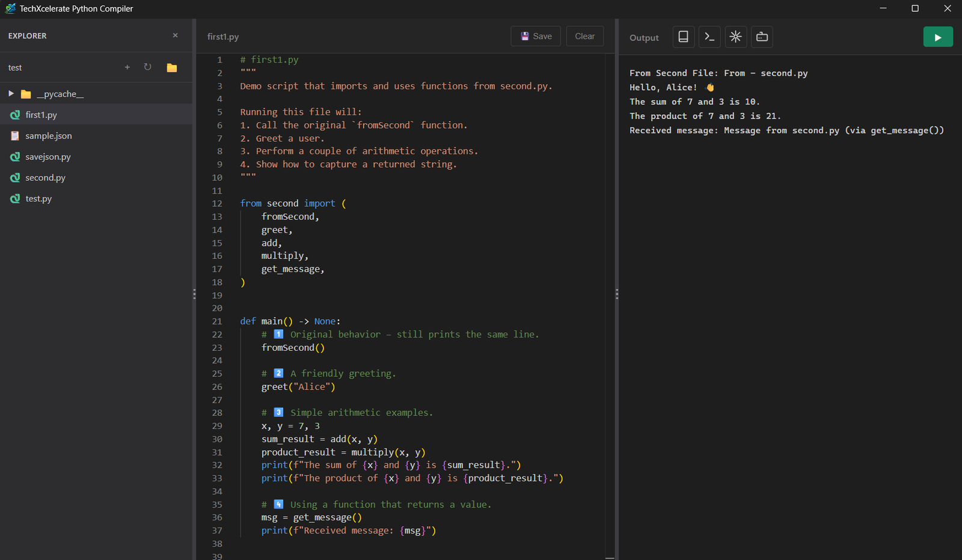This screenshot has width=962, height=560.
Task: Open the book/docs view in Output panel
Action: tap(683, 37)
